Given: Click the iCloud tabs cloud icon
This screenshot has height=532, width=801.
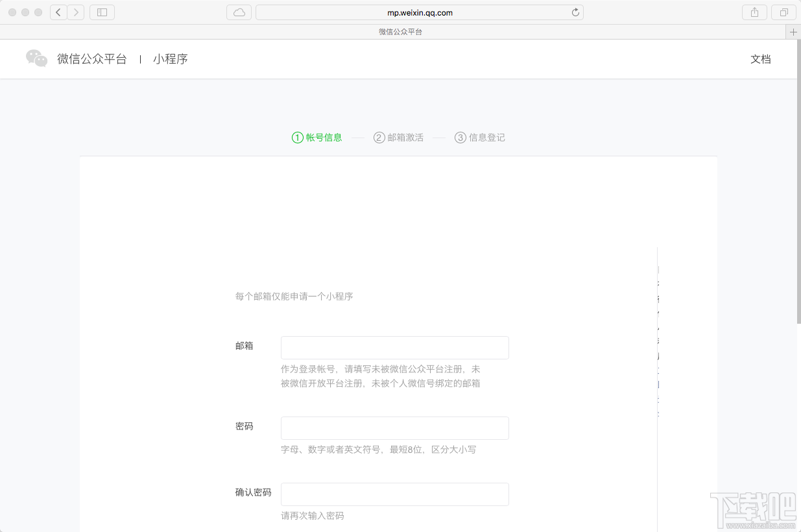Looking at the screenshot, I should coord(239,12).
